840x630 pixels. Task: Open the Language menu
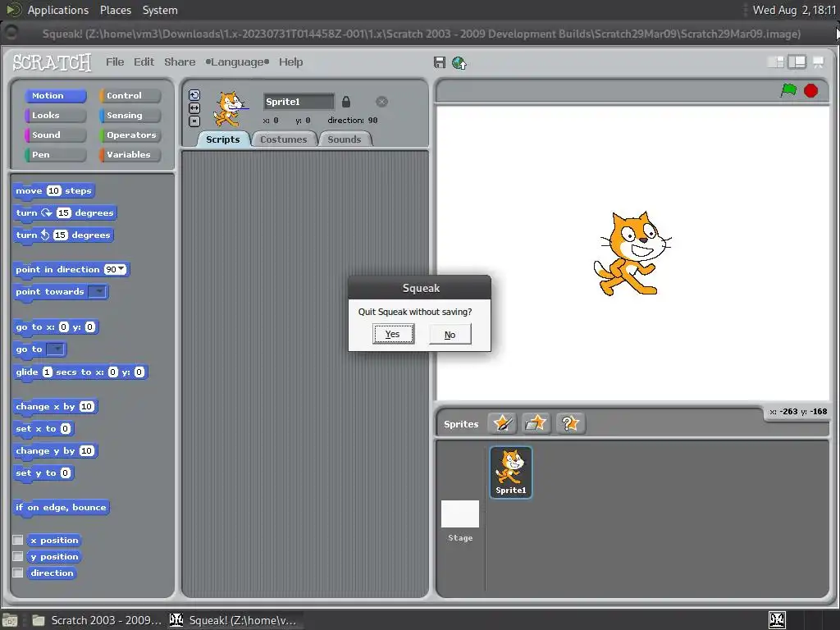pyautogui.click(x=237, y=62)
